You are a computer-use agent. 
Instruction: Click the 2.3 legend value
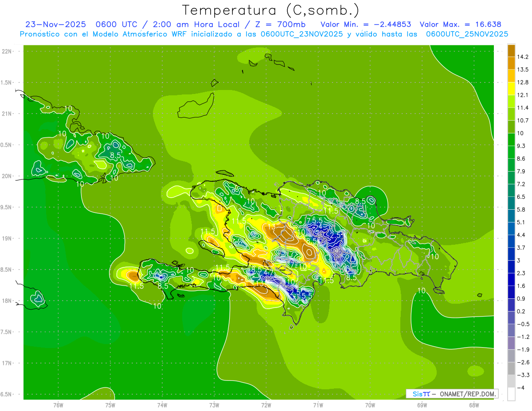click(x=521, y=273)
